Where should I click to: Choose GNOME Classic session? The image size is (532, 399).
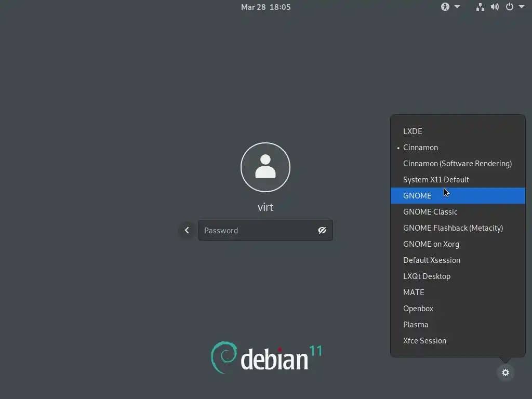click(x=458, y=212)
